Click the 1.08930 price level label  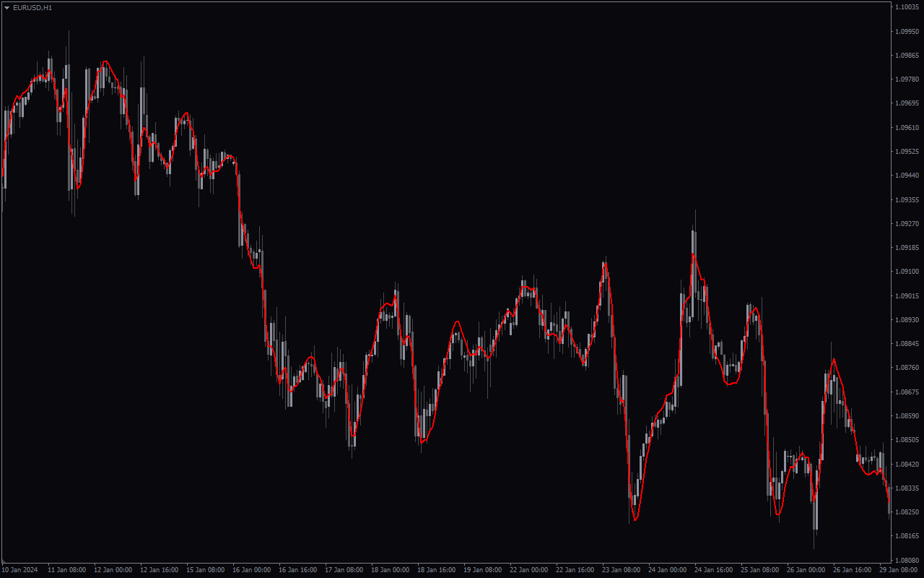[x=907, y=319]
